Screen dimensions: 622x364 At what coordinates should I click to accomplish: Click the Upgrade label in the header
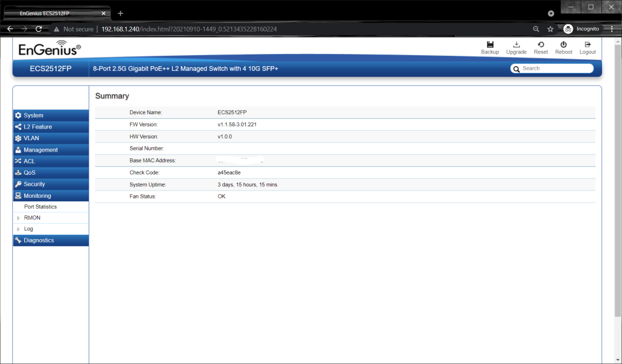[516, 52]
